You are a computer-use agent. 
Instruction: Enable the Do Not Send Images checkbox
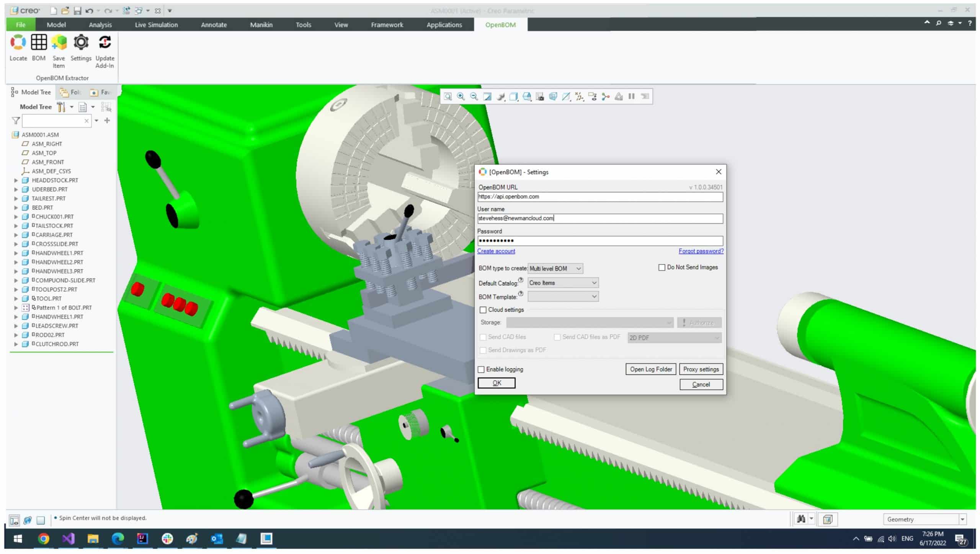tap(661, 267)
